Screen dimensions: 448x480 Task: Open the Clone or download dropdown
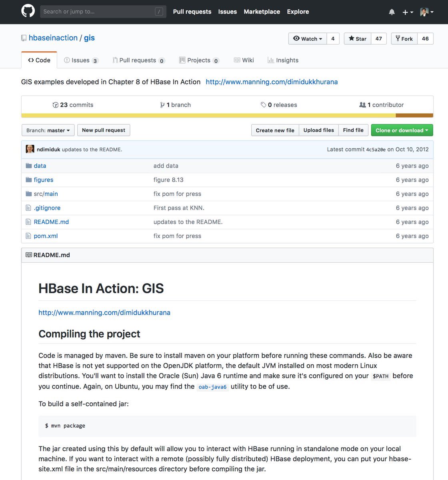click(402, 130)
